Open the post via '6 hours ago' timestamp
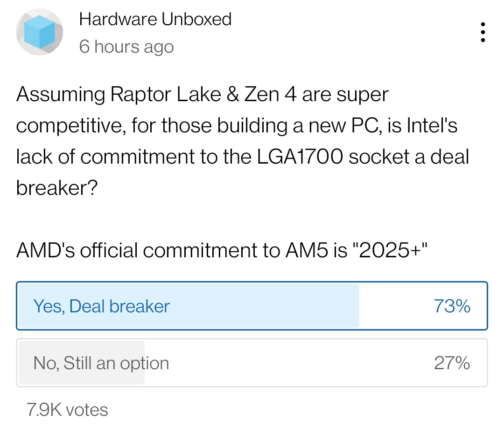504x434 pixels. 126,47
